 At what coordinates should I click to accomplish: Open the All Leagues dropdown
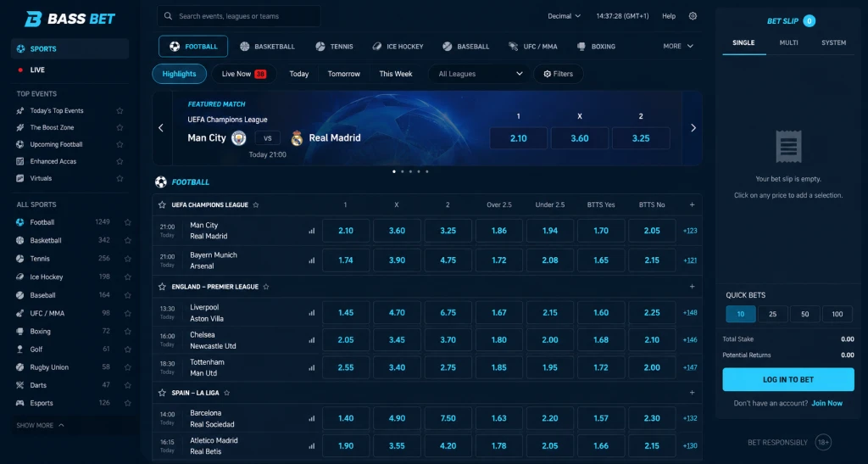[x=479, y=74]
